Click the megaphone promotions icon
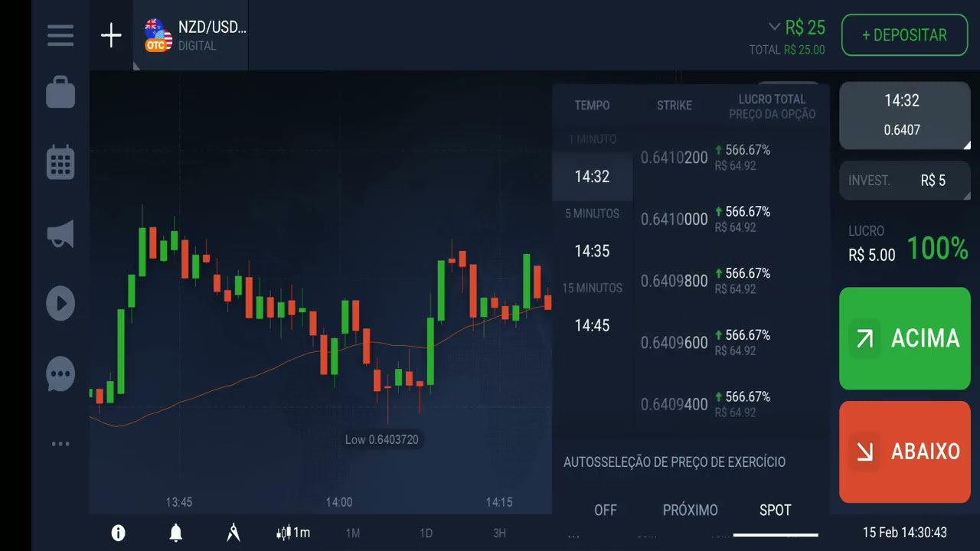 (60, 233)
